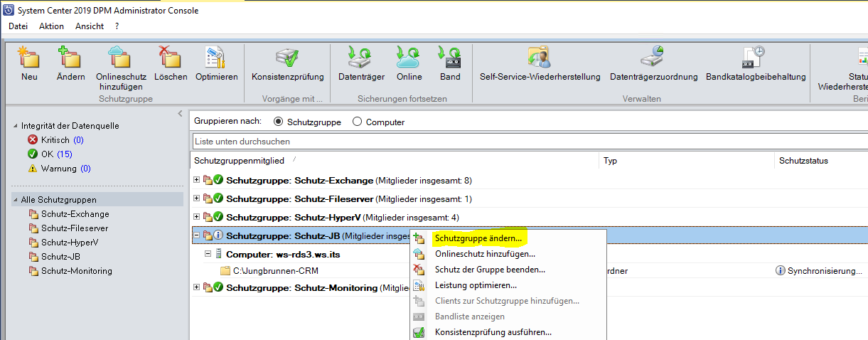Click the Neu protection group icon

[29, 57]
